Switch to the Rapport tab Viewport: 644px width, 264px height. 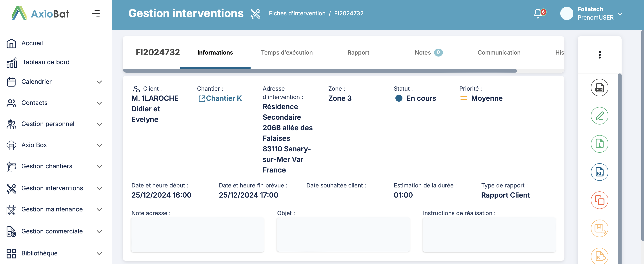tap(358, 53)
